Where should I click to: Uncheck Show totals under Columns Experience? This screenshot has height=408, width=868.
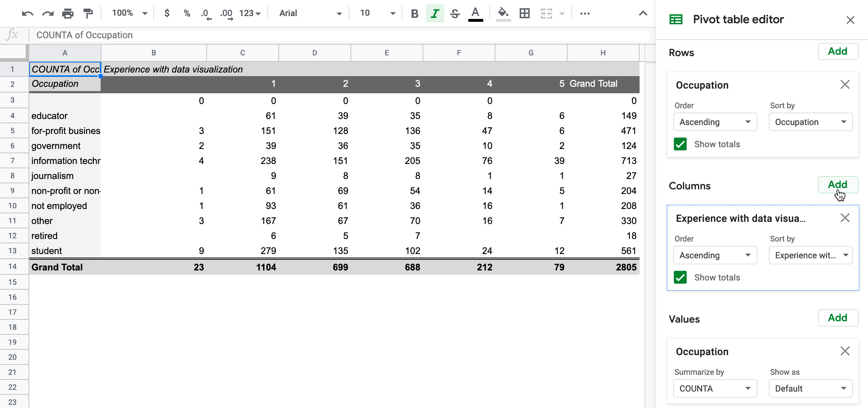pos(680,278)
